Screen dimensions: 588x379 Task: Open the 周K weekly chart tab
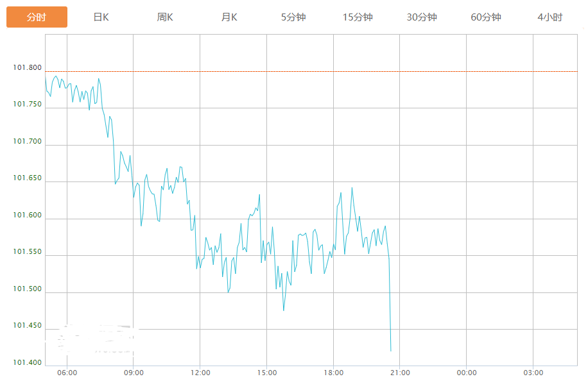pos(165,17)
